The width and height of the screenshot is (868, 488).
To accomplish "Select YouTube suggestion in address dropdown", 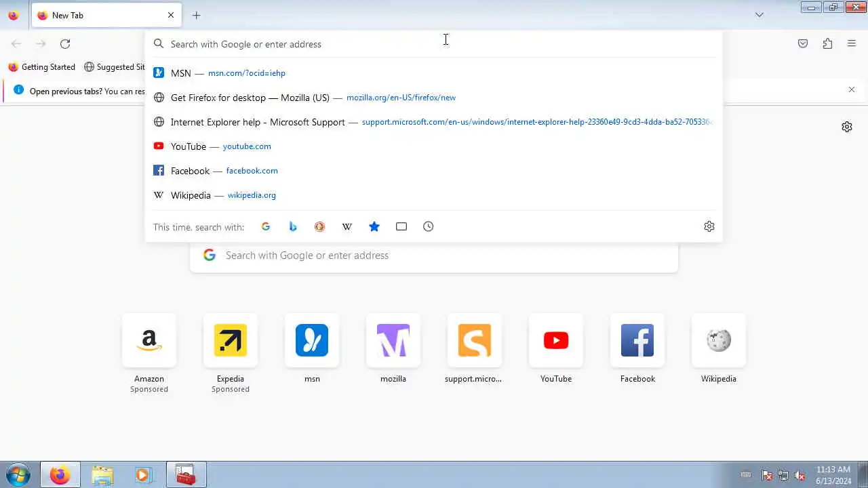I will coord(434,146).
